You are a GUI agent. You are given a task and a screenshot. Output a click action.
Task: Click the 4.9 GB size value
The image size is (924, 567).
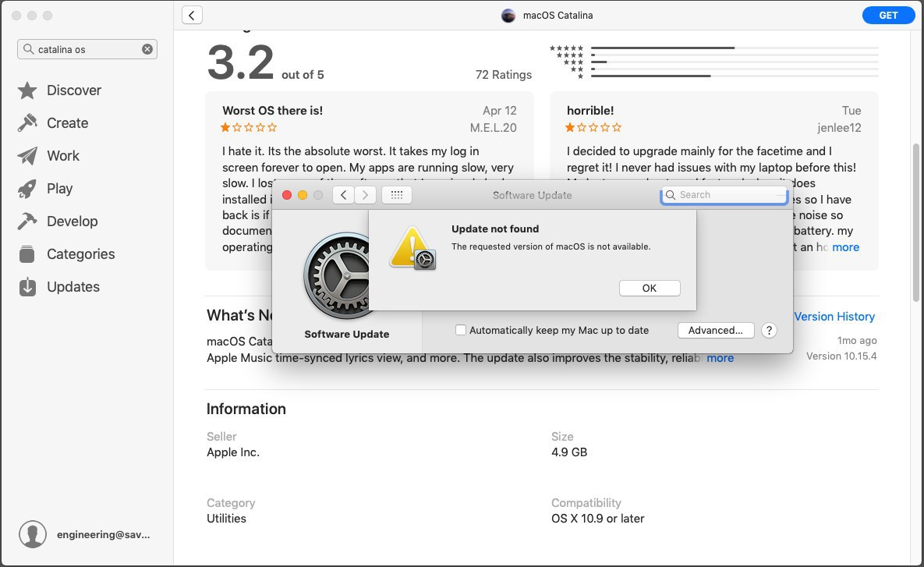pyautogui.click(x=569, y=452)
